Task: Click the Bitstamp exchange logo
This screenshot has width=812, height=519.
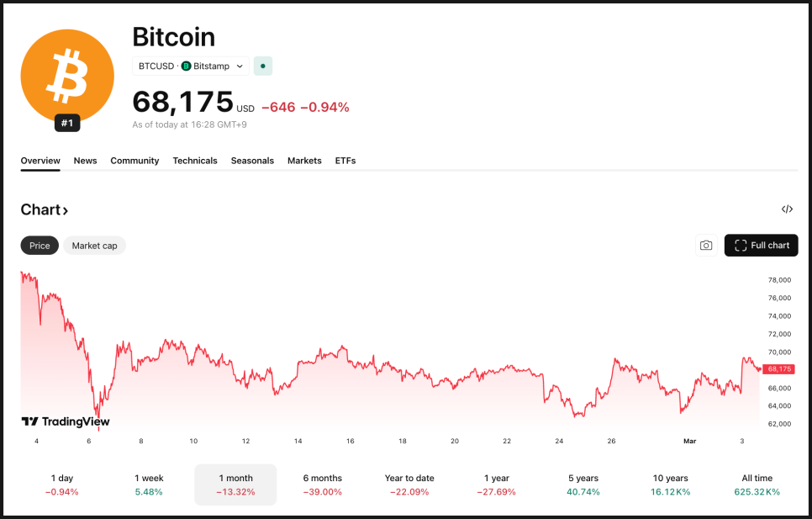Action: tap(187, 66)
